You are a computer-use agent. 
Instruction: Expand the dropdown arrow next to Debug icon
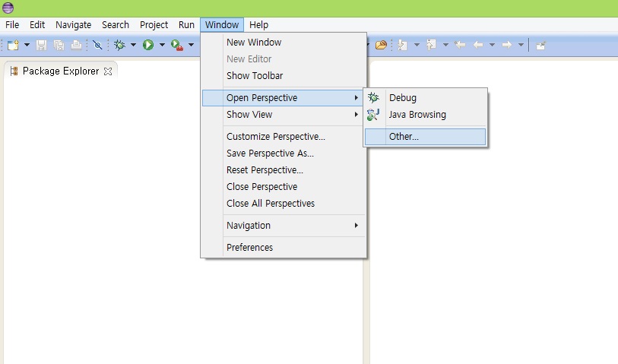(x=133, y=45)
